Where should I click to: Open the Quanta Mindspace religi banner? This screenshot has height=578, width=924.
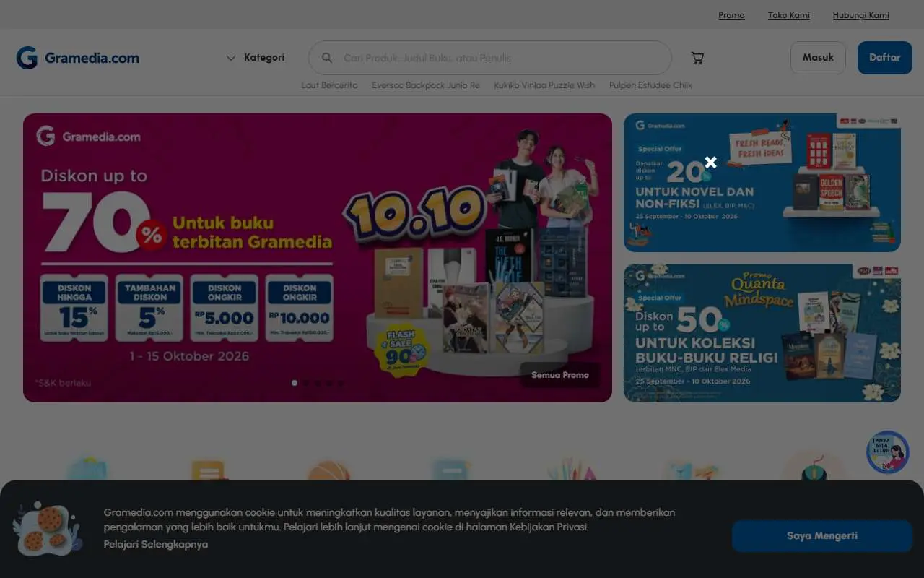pyautogui.click(x=762, y=333)
